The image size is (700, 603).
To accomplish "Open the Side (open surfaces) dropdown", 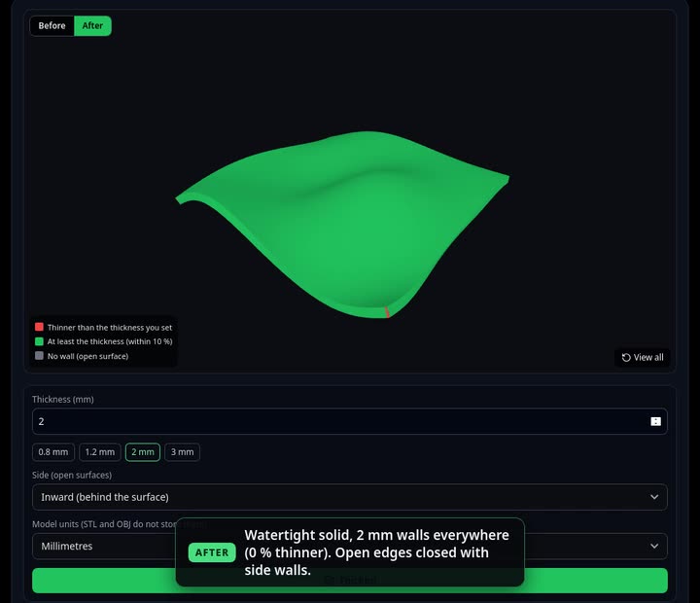I will 350,497.
